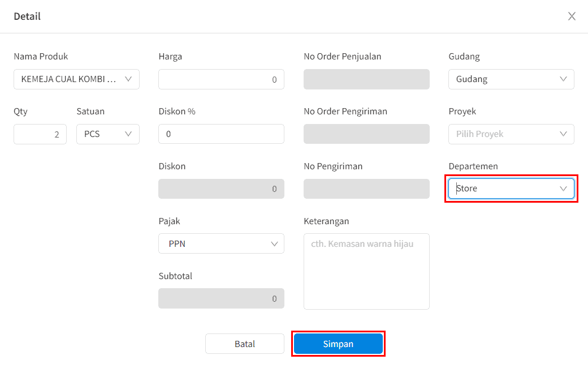Expand the Pajak PPN dropdown

221,243
